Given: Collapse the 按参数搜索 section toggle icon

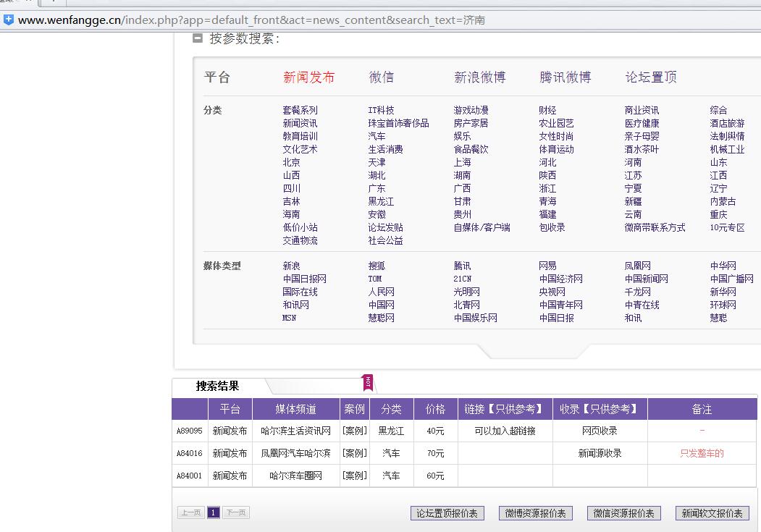Looking at the screenshot, I should pyautogui.click(x=198, y=38).
